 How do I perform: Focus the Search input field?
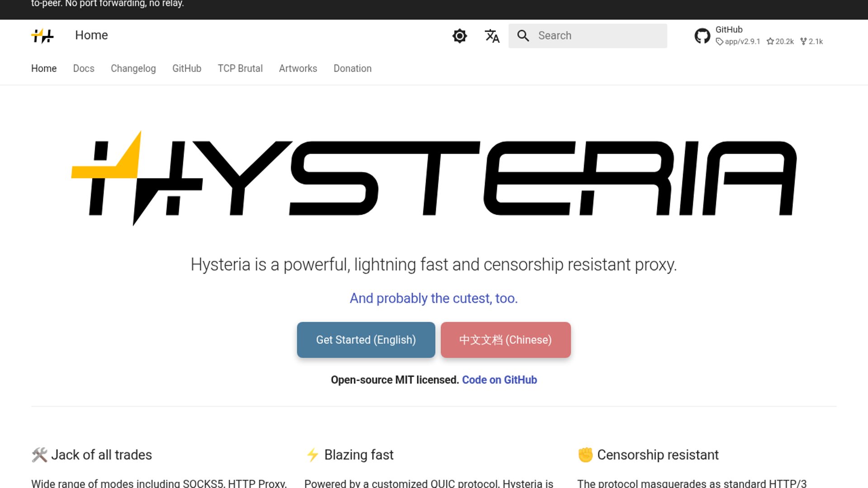coord(588,36)
